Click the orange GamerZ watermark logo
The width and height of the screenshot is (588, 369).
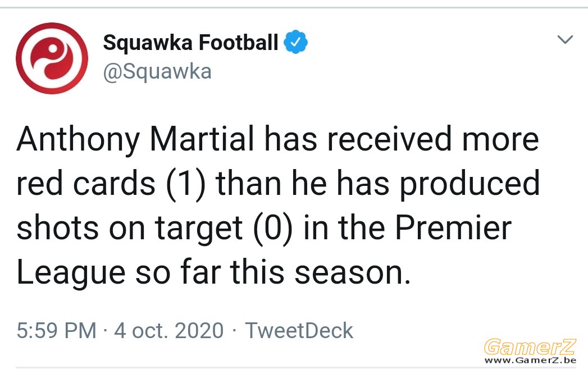(530, 347)
